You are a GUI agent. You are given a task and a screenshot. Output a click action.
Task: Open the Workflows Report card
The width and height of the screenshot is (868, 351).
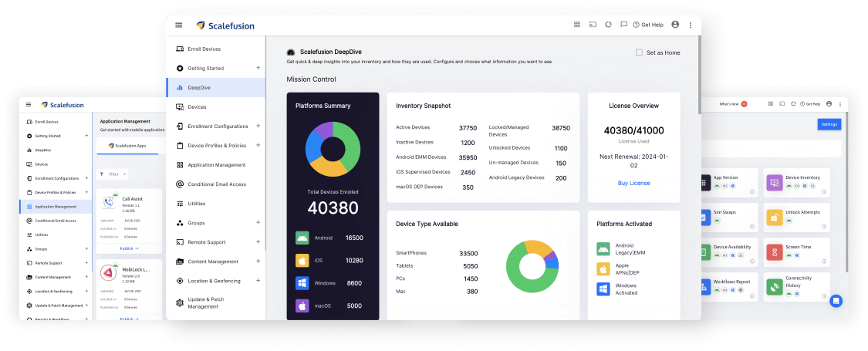pyautogui.click(x=729, y=287)
